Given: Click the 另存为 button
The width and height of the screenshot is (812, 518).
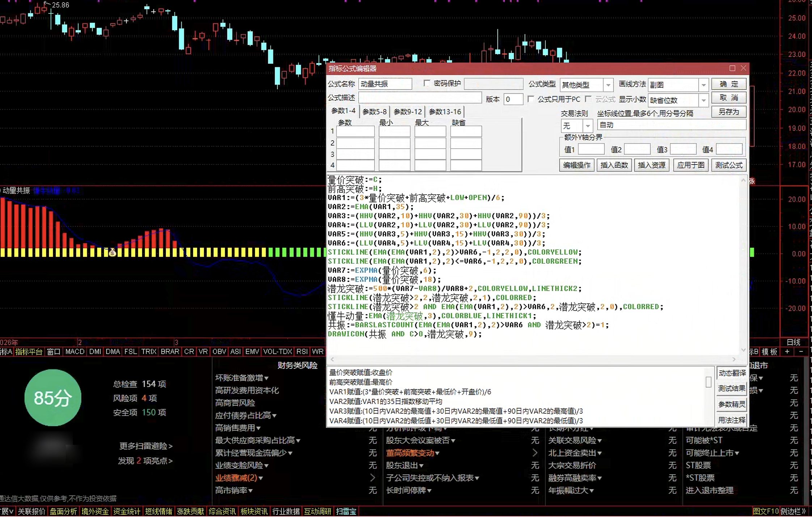Looking at the screenshot, I should point(729,112).
